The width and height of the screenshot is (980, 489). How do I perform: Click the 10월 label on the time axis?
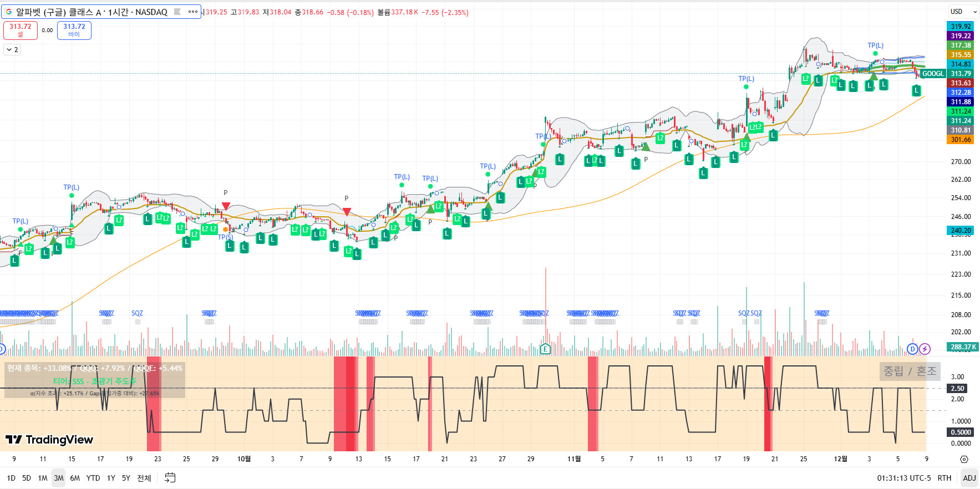244,459
